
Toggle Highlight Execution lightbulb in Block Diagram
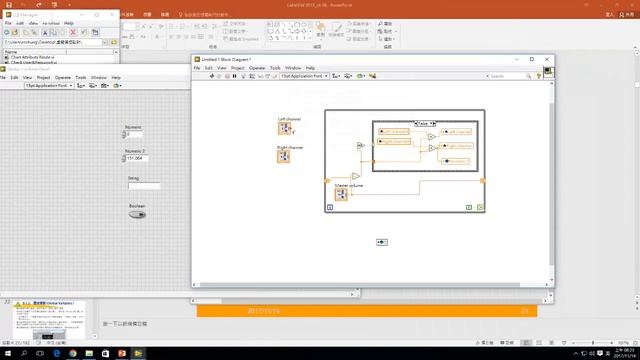243,76
